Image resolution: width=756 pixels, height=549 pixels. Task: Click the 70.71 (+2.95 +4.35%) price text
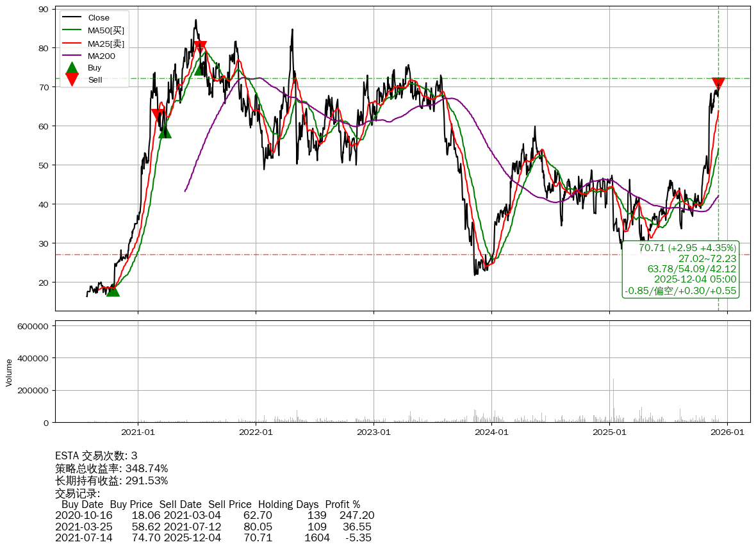click(687, 248)
